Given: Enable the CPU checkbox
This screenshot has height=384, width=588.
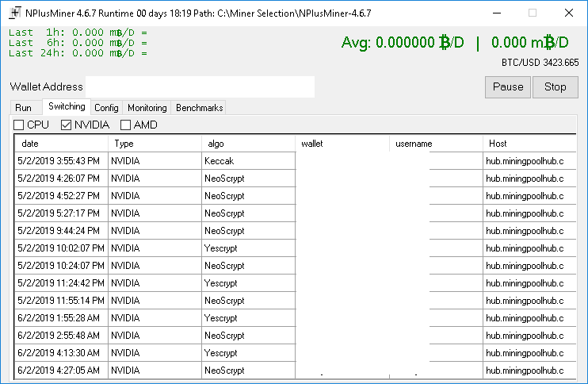Looking at the screenshot, I should click(x=19, y=125).
